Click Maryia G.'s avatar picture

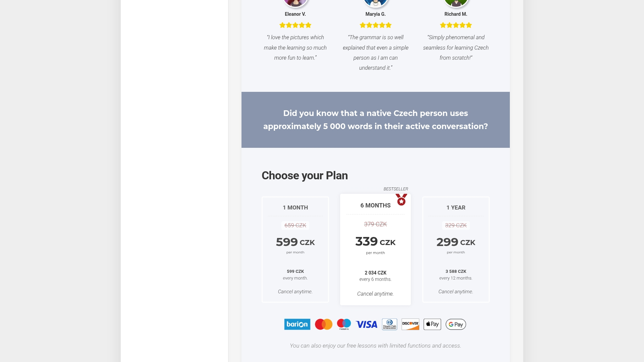pyautogui.click(x=376, y=3)
